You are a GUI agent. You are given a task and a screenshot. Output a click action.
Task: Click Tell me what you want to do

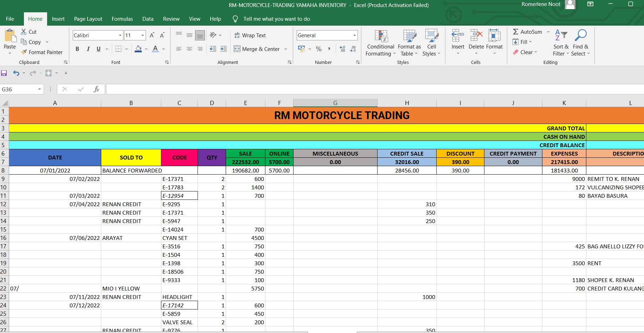pyautogui.click(x=277, y=19)
